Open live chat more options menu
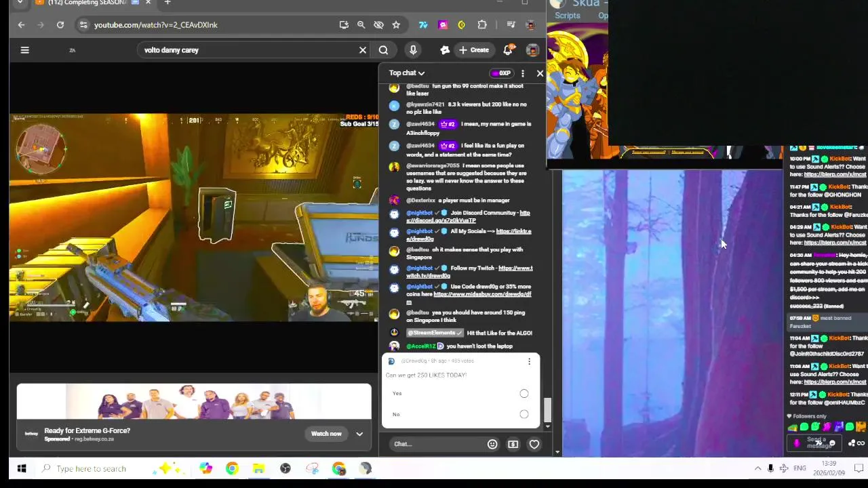The width and height of the screenshot is (868, 488). (522, 73)
